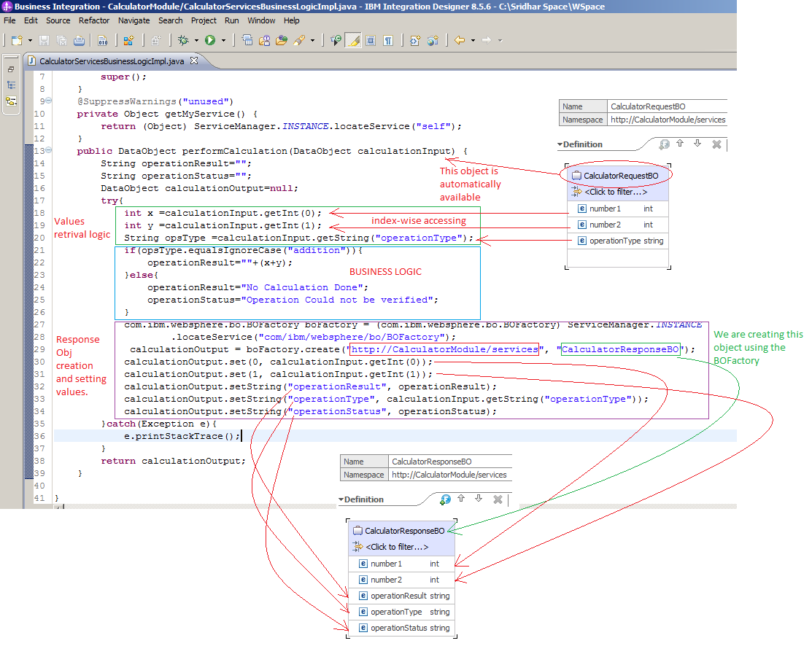
Task: Open the Search dropdown arrow
Action: tap(312, 40)
